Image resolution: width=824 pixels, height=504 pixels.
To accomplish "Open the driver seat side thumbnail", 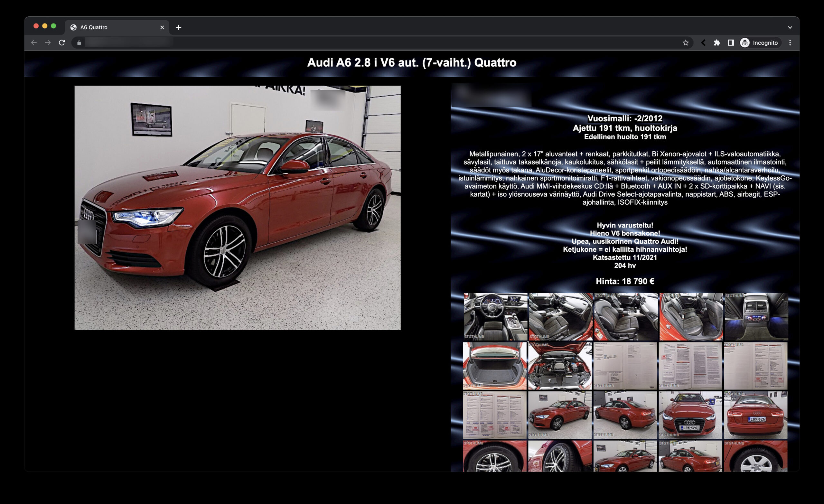I will pyautogui.click(x=626, y=317).
